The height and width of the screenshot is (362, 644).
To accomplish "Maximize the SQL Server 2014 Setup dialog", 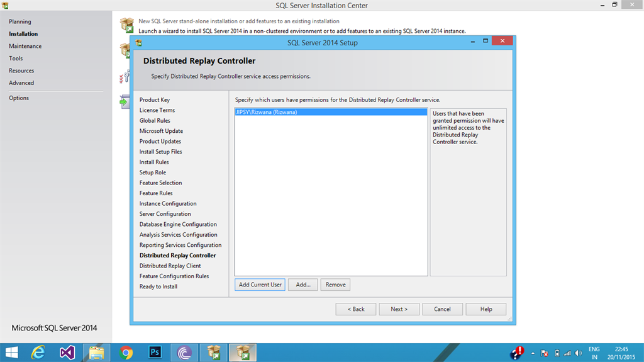I will coord(486,41).
